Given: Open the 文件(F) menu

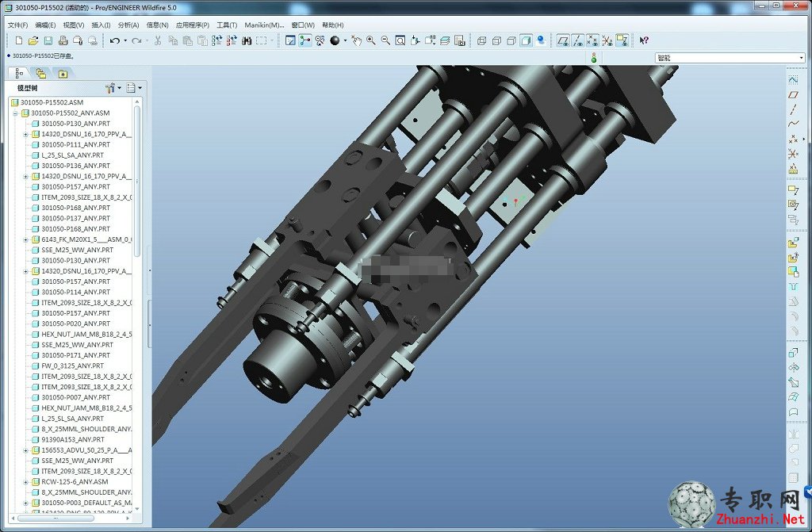Looking at the screenshot, I should (x=17, y=25).
